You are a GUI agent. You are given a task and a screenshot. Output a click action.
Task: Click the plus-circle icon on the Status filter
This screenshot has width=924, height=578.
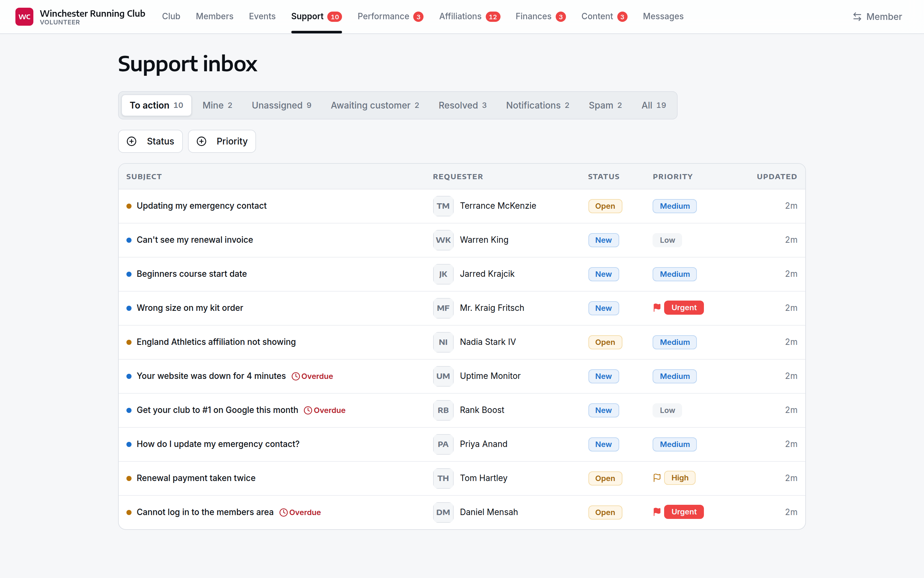[132, 141]
